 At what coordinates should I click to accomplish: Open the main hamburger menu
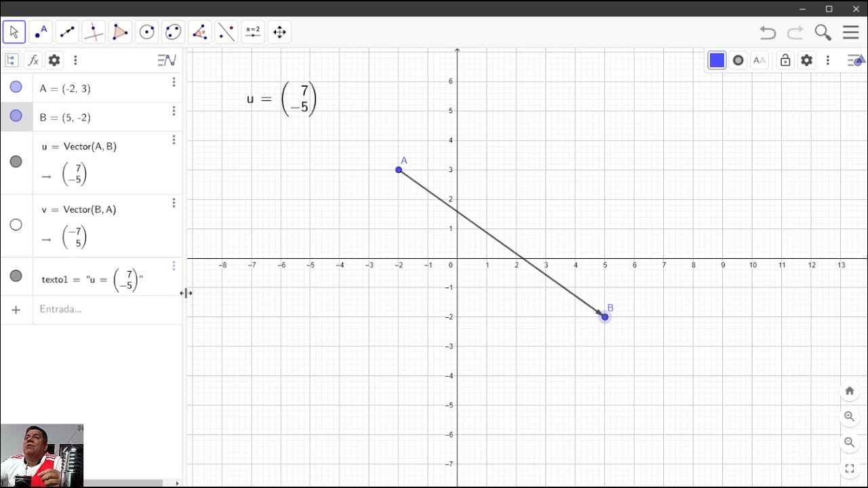850,33
